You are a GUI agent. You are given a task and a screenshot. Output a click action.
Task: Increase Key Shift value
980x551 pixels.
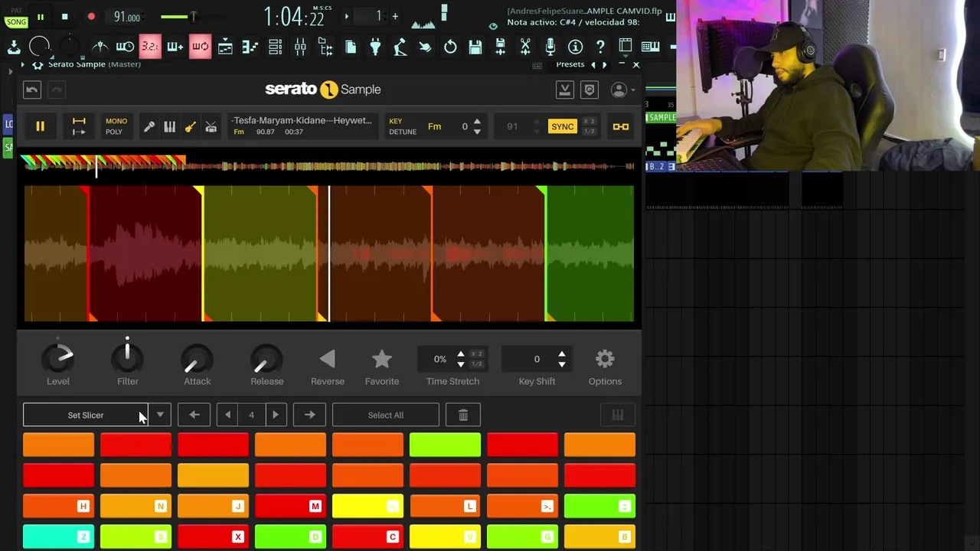562,354
